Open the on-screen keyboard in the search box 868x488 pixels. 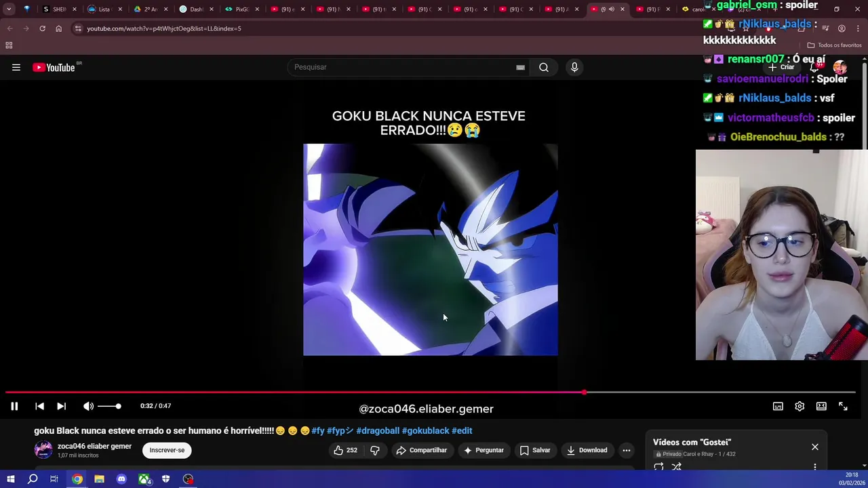click(x=520, y=67)
